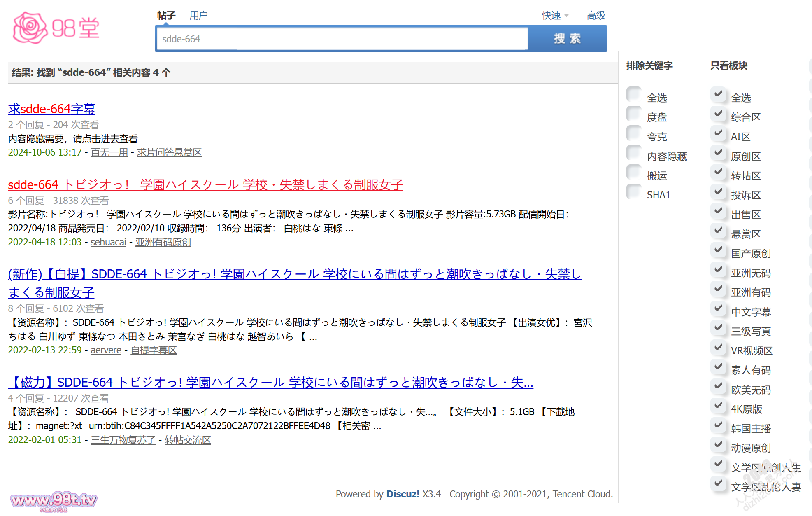Enable the 夸克 exclude keyword checkbox
Image resolution: width=812 pixels, height=516 pixels.
click(634, 133)
